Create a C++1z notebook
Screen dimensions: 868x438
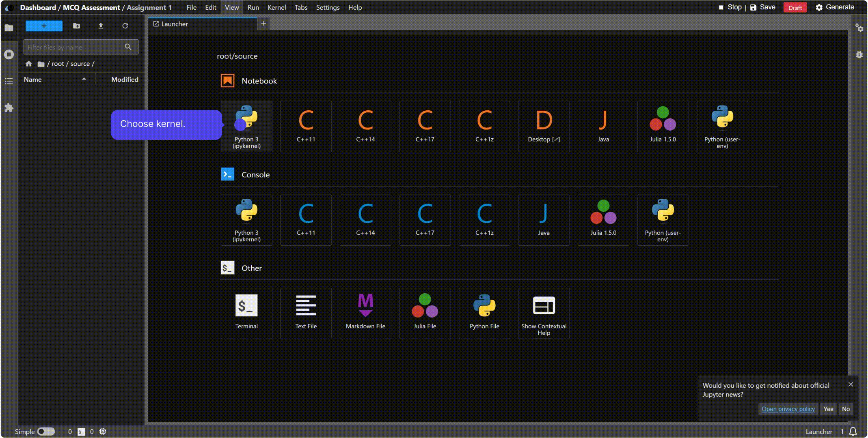click(x=484, y=127)
